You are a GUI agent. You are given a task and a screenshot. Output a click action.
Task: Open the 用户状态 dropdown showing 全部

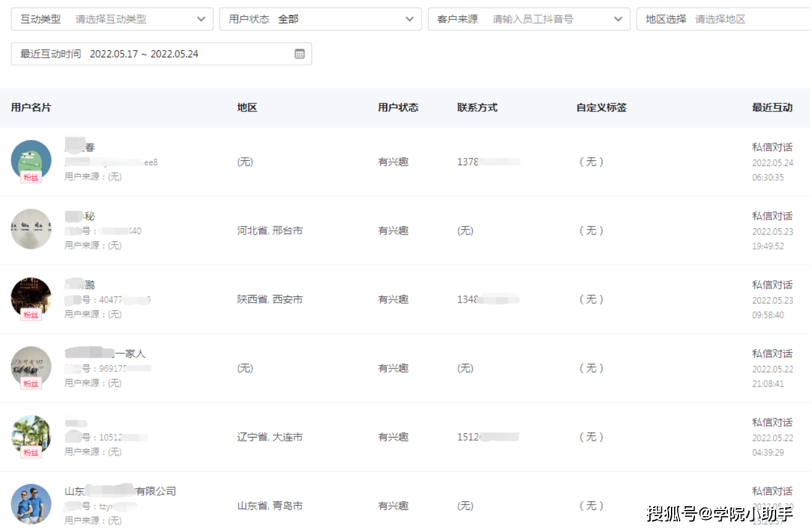(x=409, y=19)
